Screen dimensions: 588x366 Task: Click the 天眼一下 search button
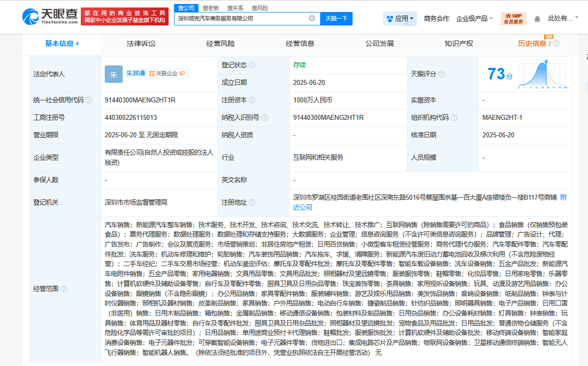pyautogui.click(x=336, y=18)
